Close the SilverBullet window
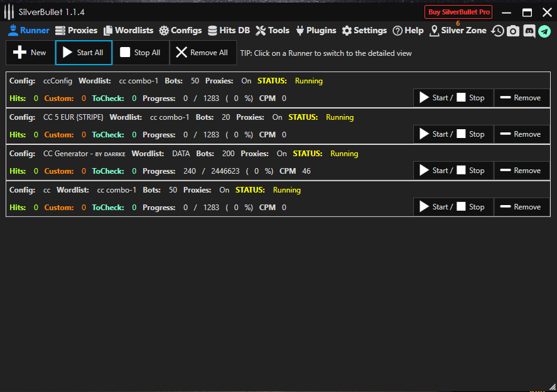 [x=547, y=13]
